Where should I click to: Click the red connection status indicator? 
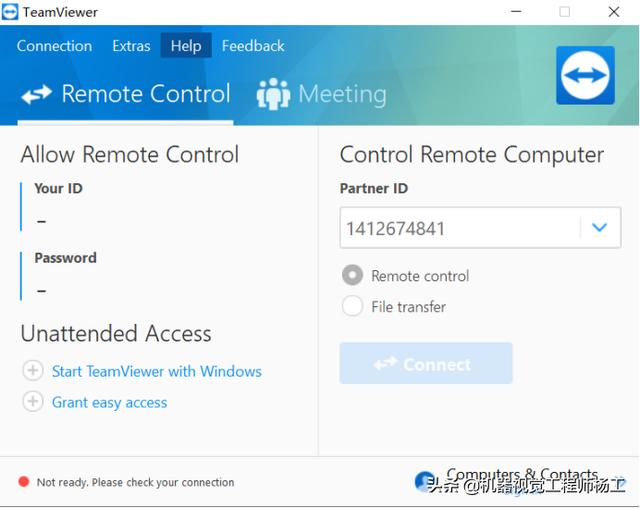tap(24, 482)
